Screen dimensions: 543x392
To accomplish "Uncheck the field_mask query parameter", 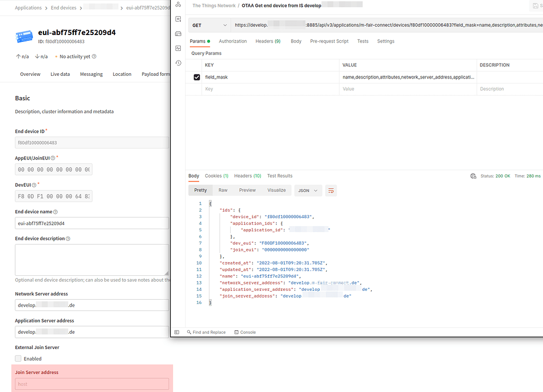I will pos(197,77).
